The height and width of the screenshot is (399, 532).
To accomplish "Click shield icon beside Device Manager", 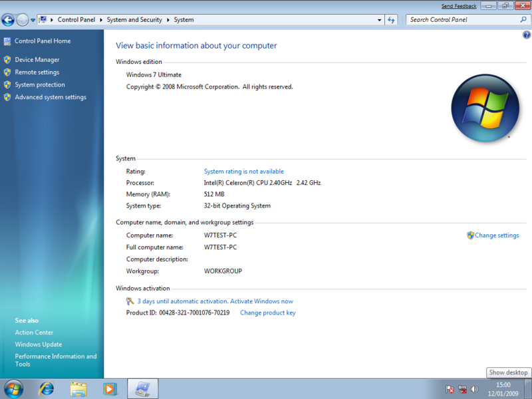I will pos(7,60).
